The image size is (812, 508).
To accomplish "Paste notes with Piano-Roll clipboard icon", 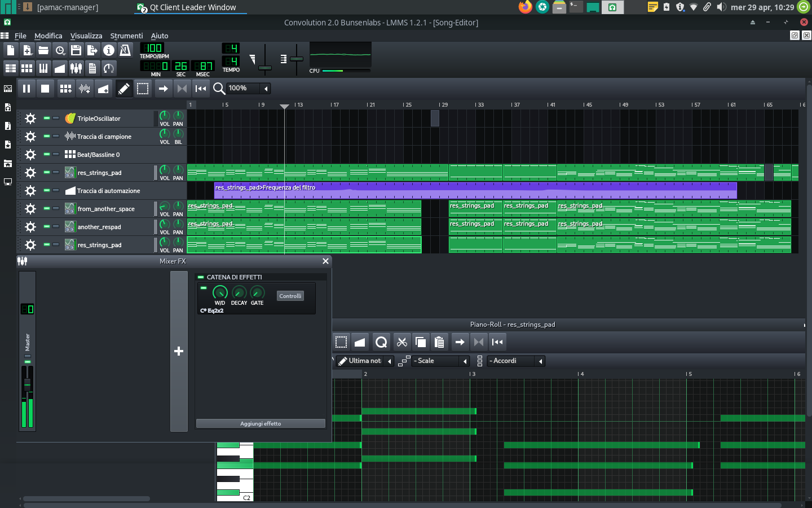I will click(x=439, y=342).
